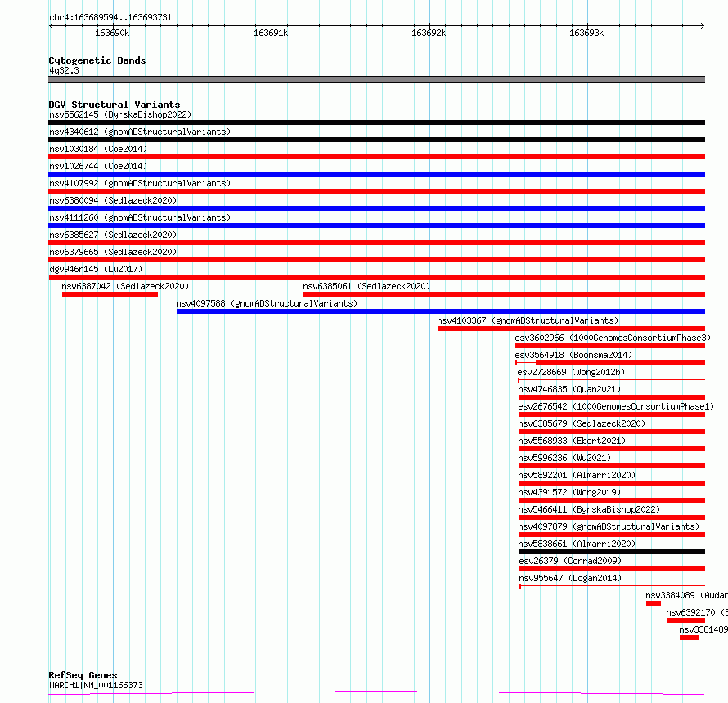
Task: Click the red bar under nsv6392170
Action: pyautogui.click(x=685, y=620)
